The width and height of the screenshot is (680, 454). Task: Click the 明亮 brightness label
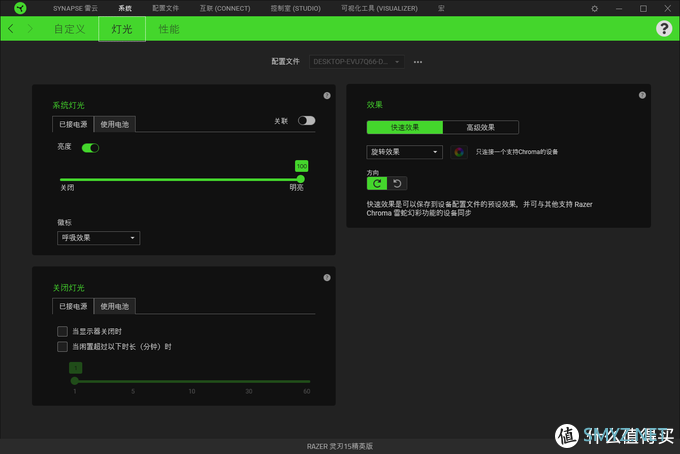click(x=297, y=188)
